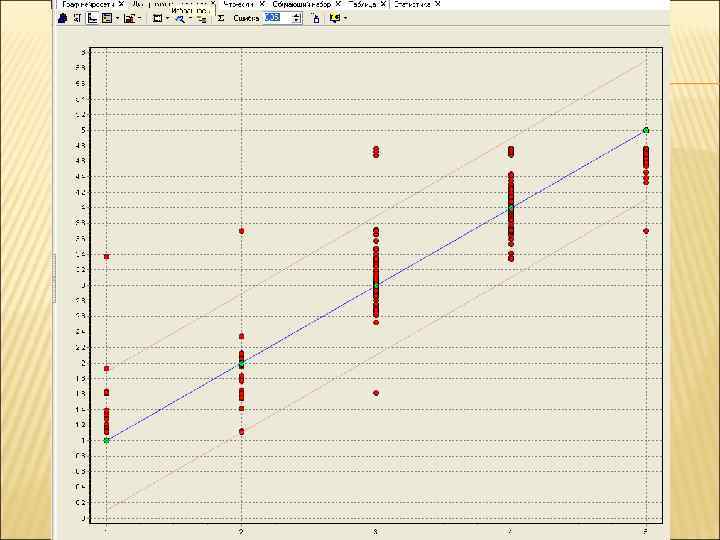Switch to the Таблица tab
This screenshot has width=720, height=540.
pos(362,4)
